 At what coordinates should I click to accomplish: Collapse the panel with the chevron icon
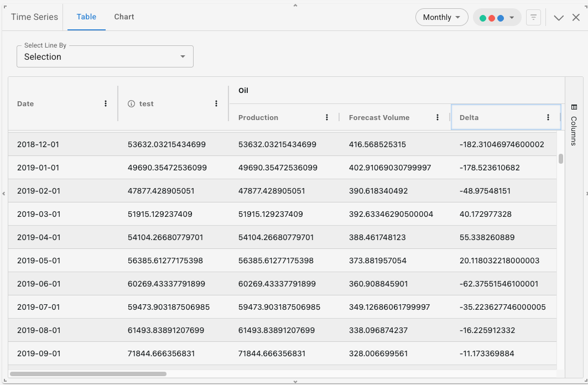click(x=559, y=18)
